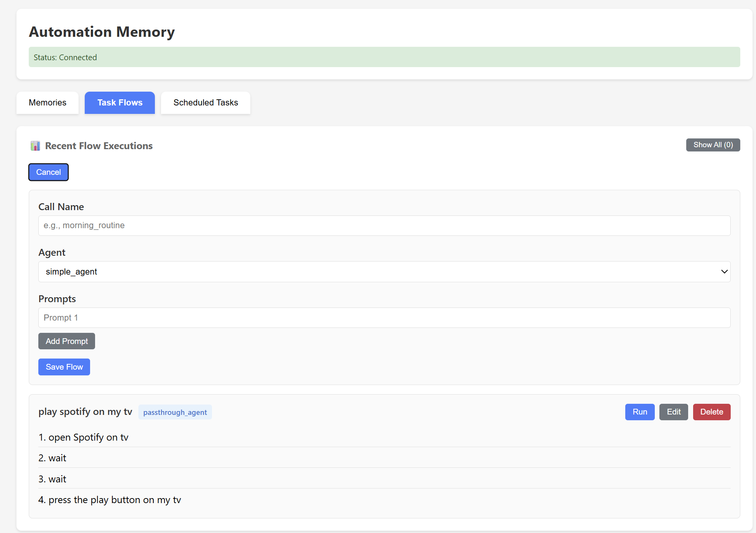Switch to the Memories tab
This screenshot has width=756, height=533.
point(48,103)
